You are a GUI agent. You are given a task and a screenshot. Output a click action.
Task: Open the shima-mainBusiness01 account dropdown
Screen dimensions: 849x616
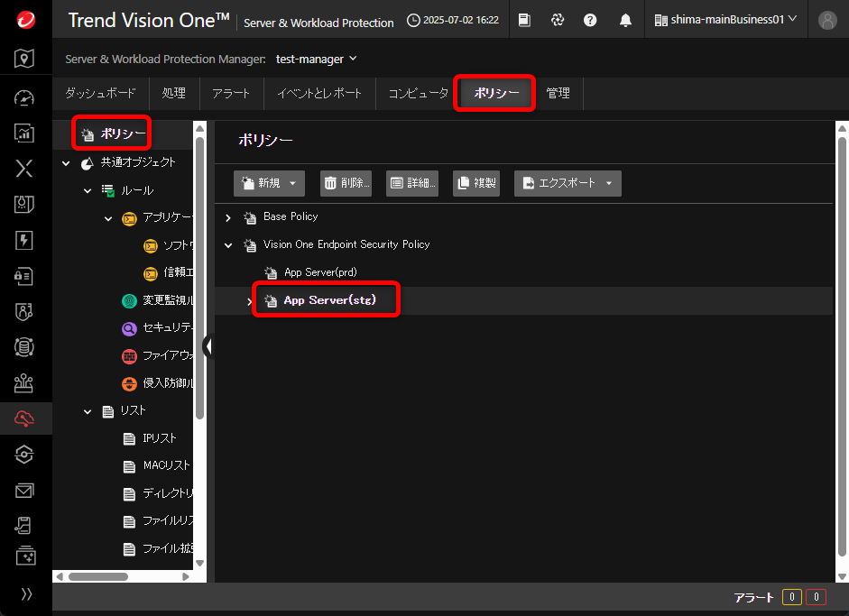click(725, 20)
